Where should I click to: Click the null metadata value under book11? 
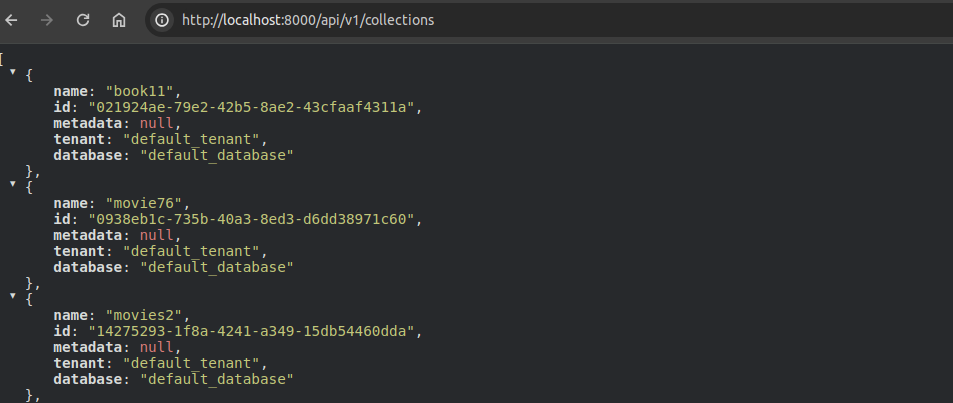[156, 123]
